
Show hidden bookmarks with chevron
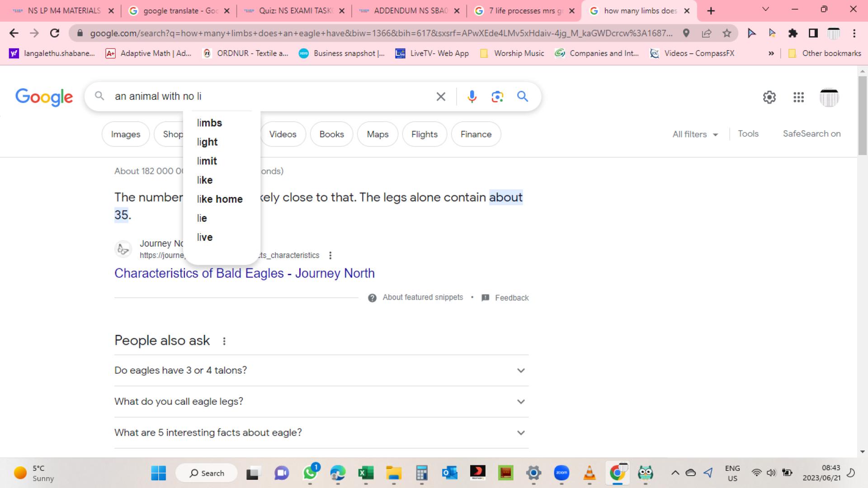click(771, 53)
